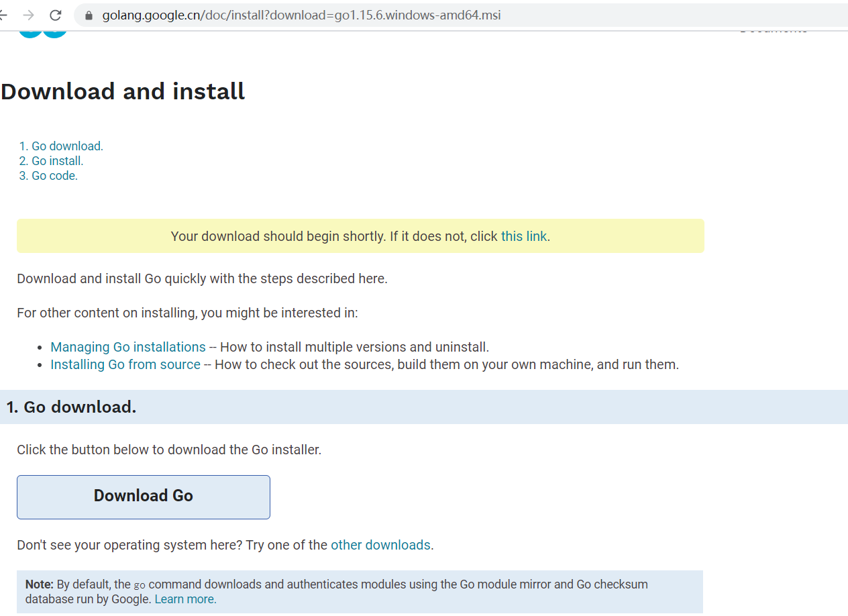The width and height of the screenshot is (848, 616).
Task: Reload the page with the refresh icon
Action: (x=56, y=15)
